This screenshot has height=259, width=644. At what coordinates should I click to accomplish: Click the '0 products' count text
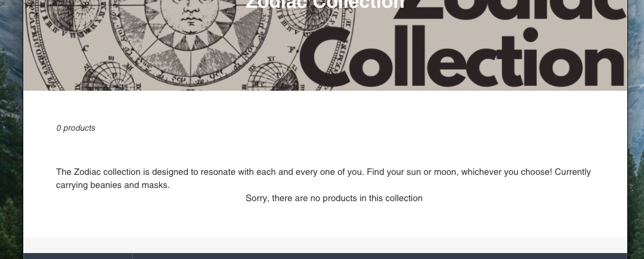point(76,128)
